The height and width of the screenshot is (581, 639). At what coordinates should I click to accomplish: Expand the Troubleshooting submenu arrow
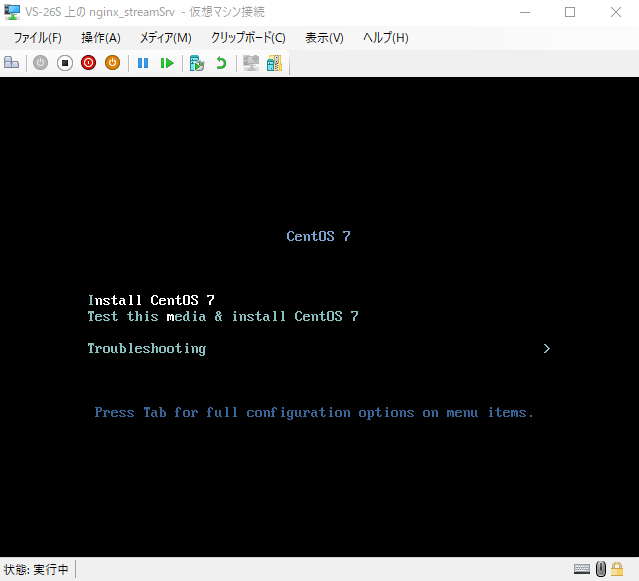tap(546, 349)
